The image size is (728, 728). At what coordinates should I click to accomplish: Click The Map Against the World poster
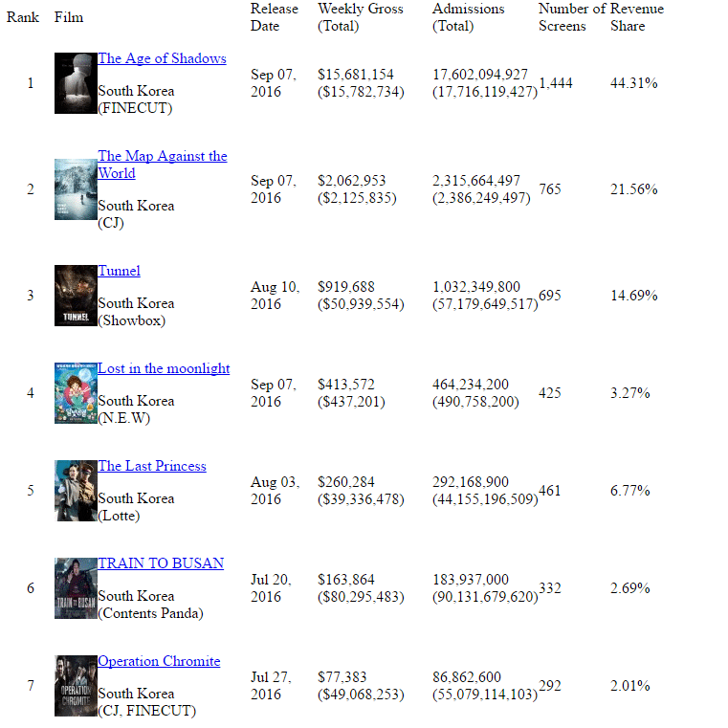click(x=76, y=189)
